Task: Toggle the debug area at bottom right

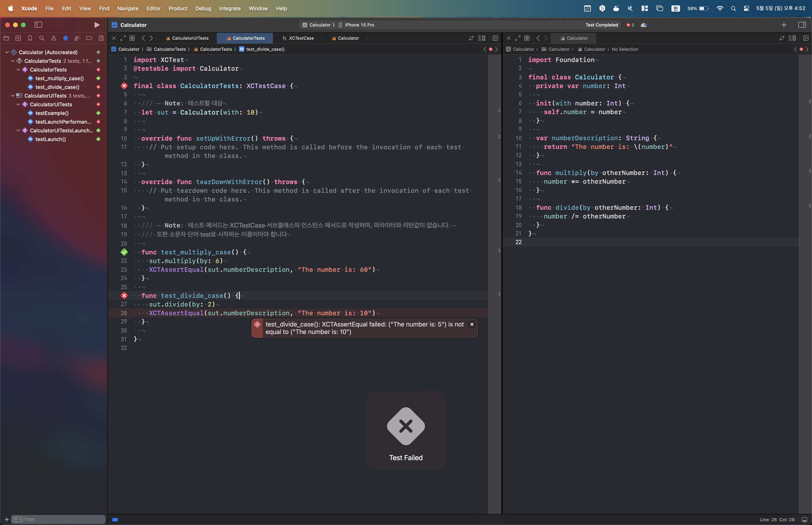Action: pyautogui.click(x=804, y=519)
